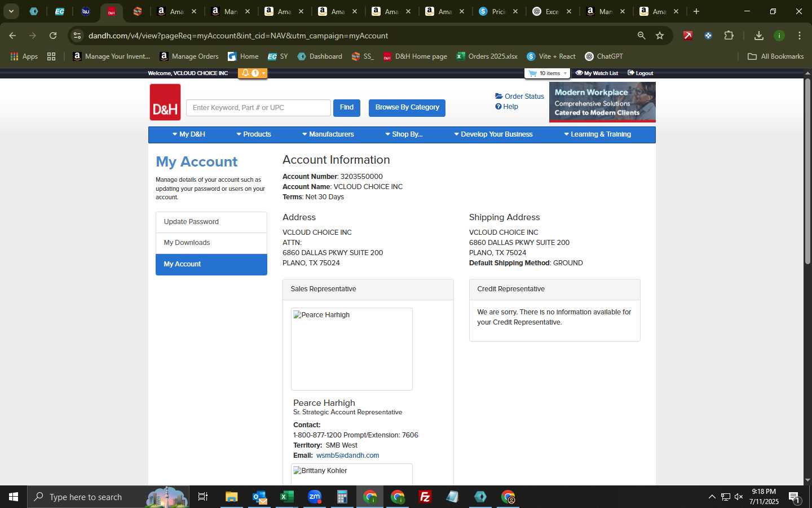This screenshot has height=508, width=812.
Task: Open the Help link with question mark icon
Action: point(506,106)
